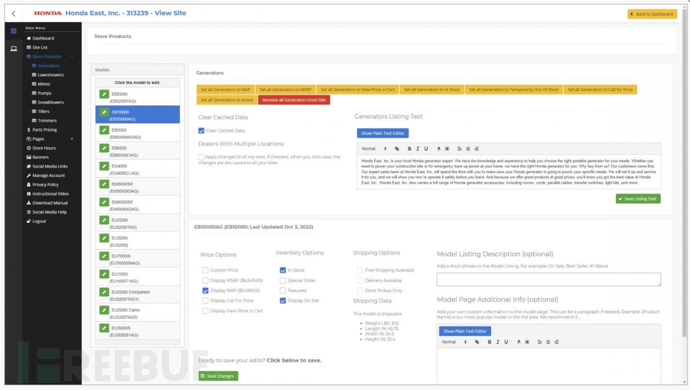Uncheck the Clear Cached Data checkbox
The image size is (690, 390).
[201, 131]
